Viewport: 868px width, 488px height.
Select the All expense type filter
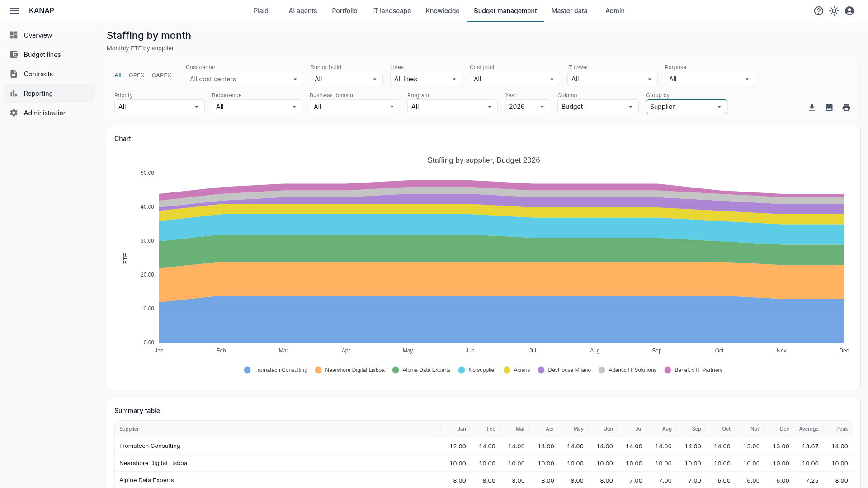point(118,75)
